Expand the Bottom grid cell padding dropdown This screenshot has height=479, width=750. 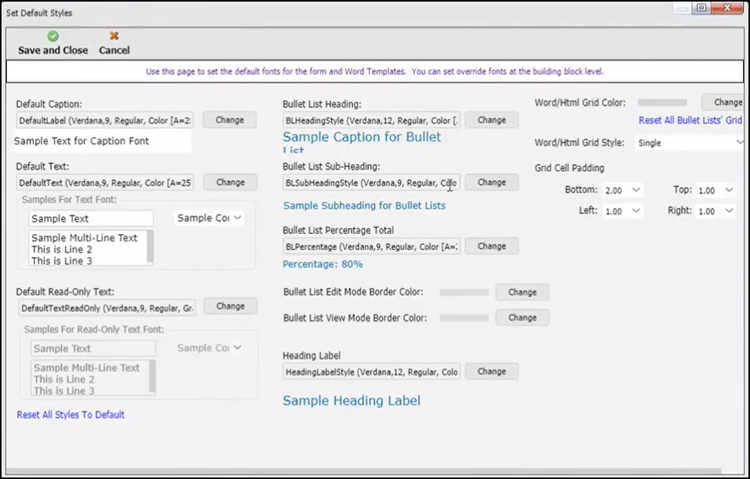click(636, 190)
